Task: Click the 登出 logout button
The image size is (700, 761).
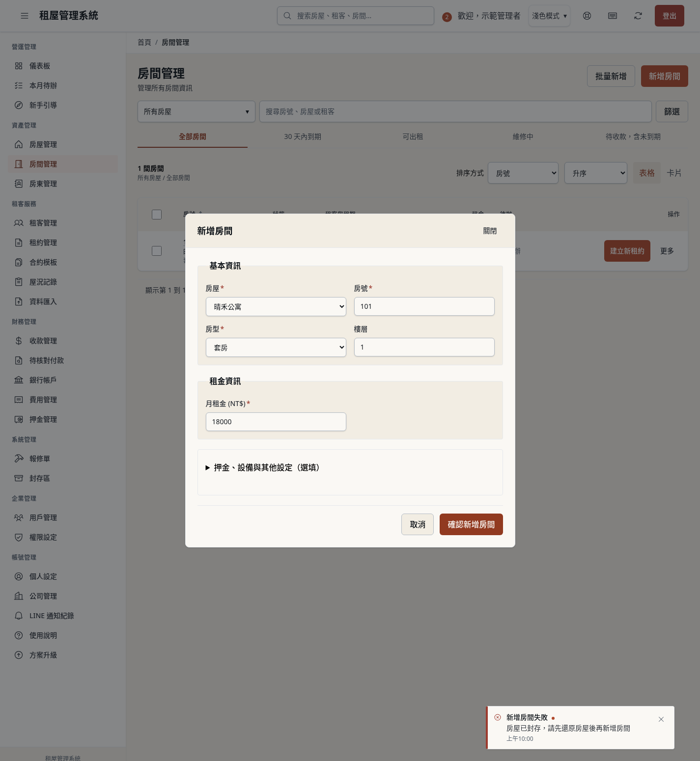Action: [670, 16]
